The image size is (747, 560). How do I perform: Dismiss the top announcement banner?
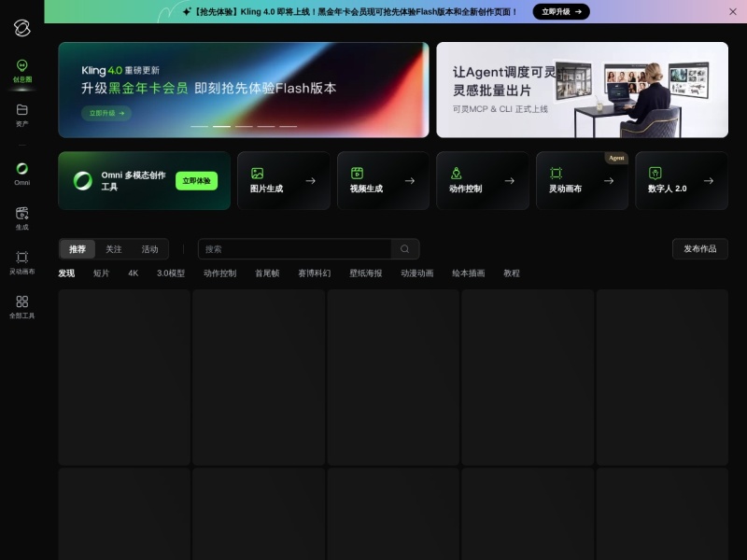(x=733, y=11)
